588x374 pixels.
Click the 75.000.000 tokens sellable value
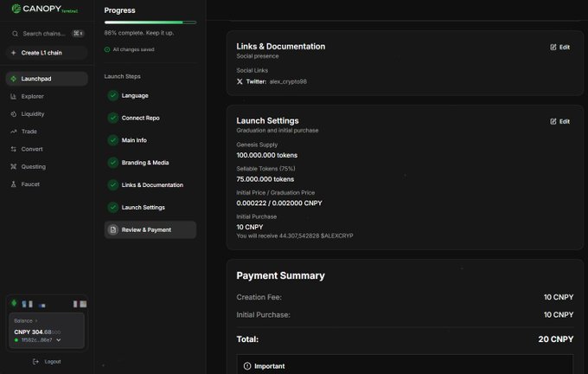[x=265, y=179]
